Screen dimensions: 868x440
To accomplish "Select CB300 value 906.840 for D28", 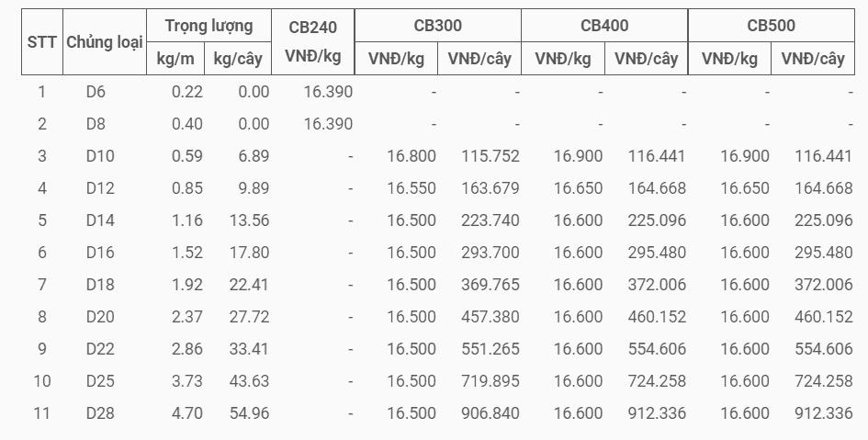I will [490, 412].
